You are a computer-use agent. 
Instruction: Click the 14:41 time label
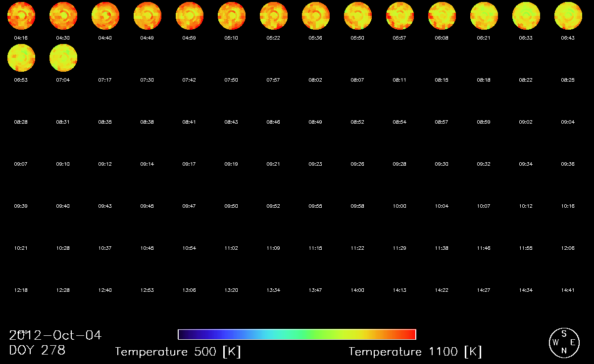pyautogui.click(x=568, y=290)
